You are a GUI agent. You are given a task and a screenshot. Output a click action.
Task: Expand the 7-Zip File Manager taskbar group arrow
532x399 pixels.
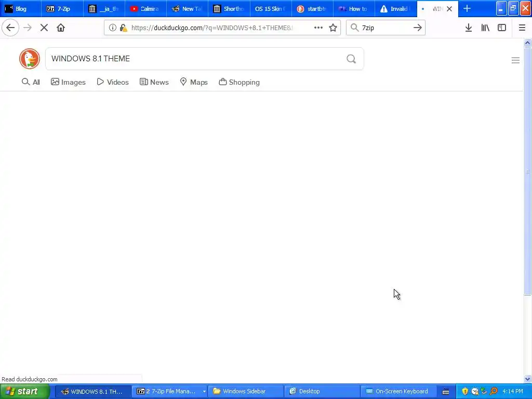204,392
